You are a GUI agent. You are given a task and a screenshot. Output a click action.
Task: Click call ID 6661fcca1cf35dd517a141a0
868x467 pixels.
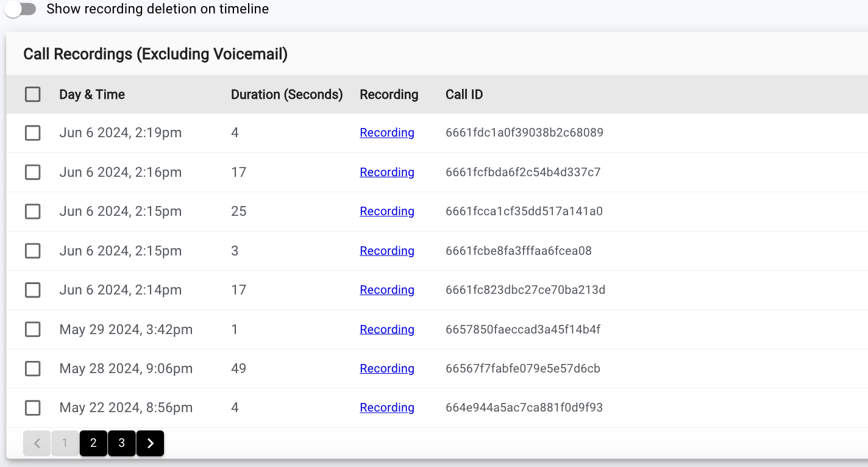[x=524, y=212]
